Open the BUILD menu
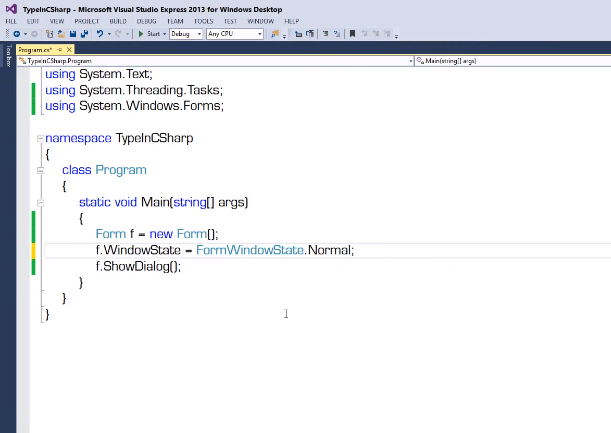Image resolution: width=611 pixels, height=433 pixels. click(x=118, y=21)
